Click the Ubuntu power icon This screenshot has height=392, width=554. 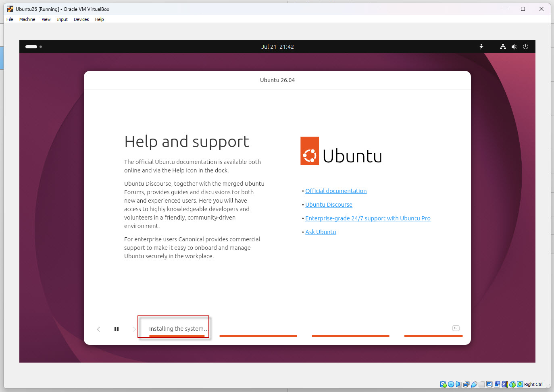525,47
